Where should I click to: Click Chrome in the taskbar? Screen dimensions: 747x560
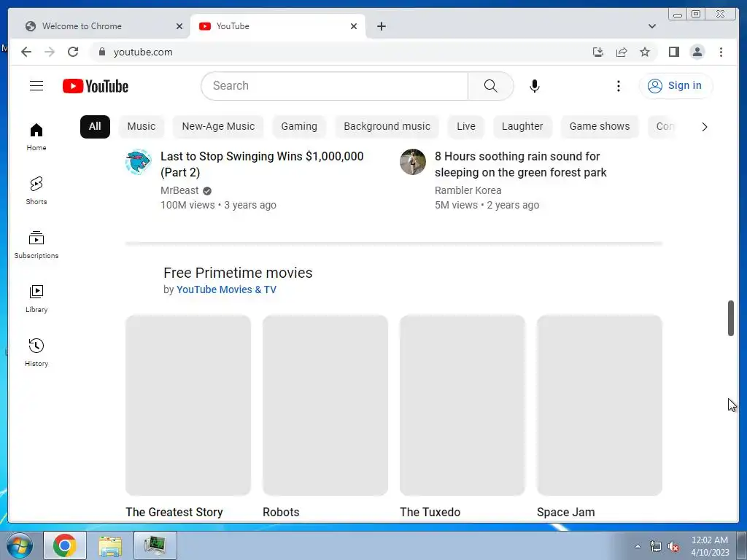(x=65, y=545)
